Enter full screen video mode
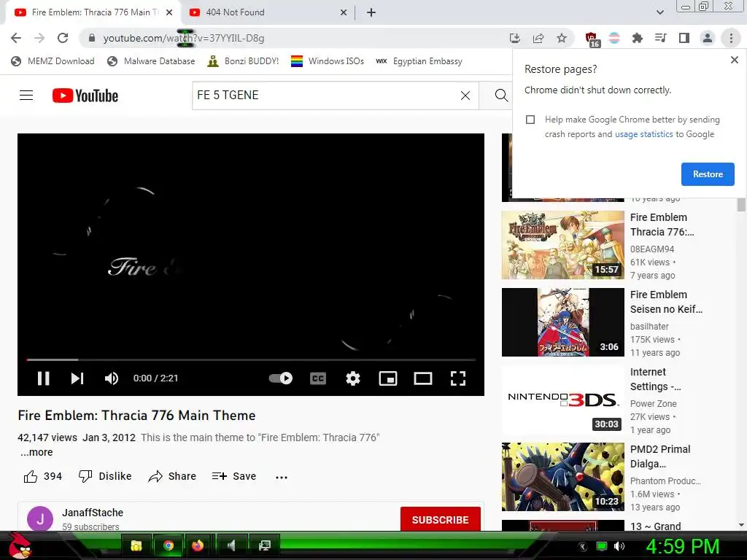Image resolution: width=747 pixels, height=560 pixels. [x=458, y=378]
